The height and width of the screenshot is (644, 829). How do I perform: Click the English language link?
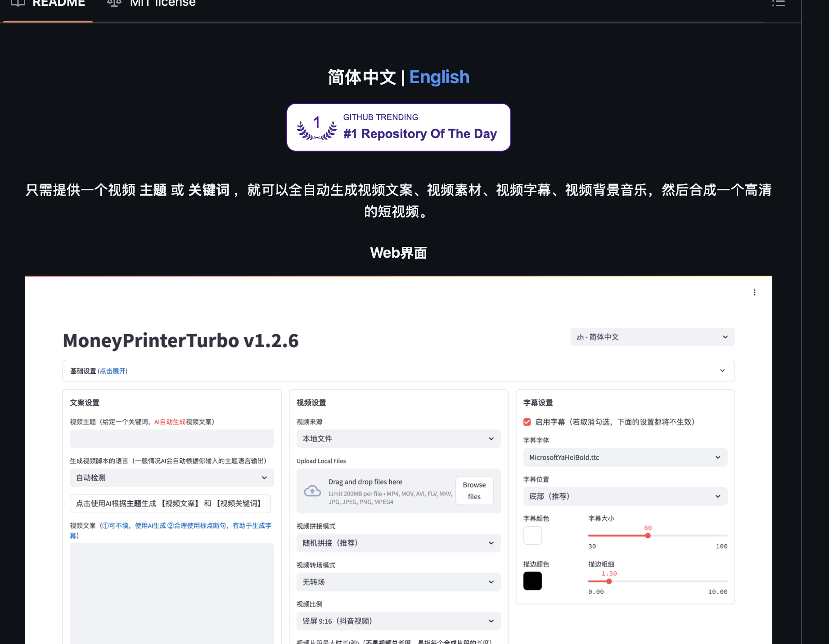[x=439, y=77]
